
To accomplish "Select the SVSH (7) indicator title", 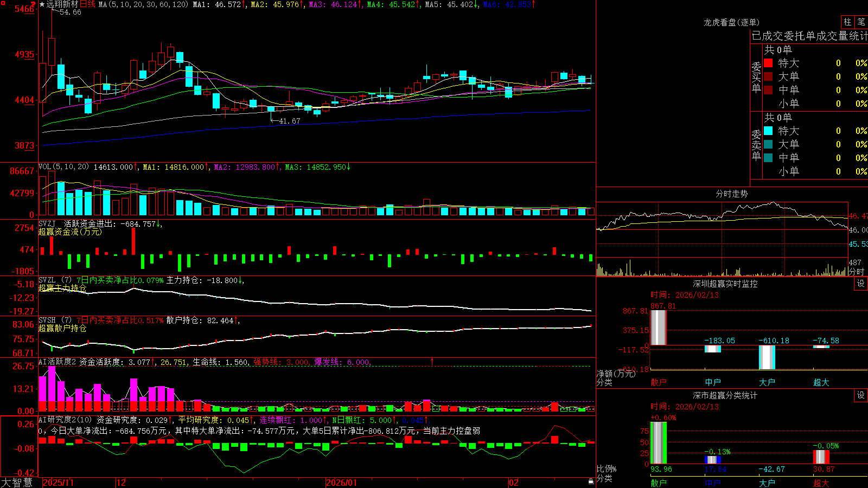I will click(x=55, y=320).
